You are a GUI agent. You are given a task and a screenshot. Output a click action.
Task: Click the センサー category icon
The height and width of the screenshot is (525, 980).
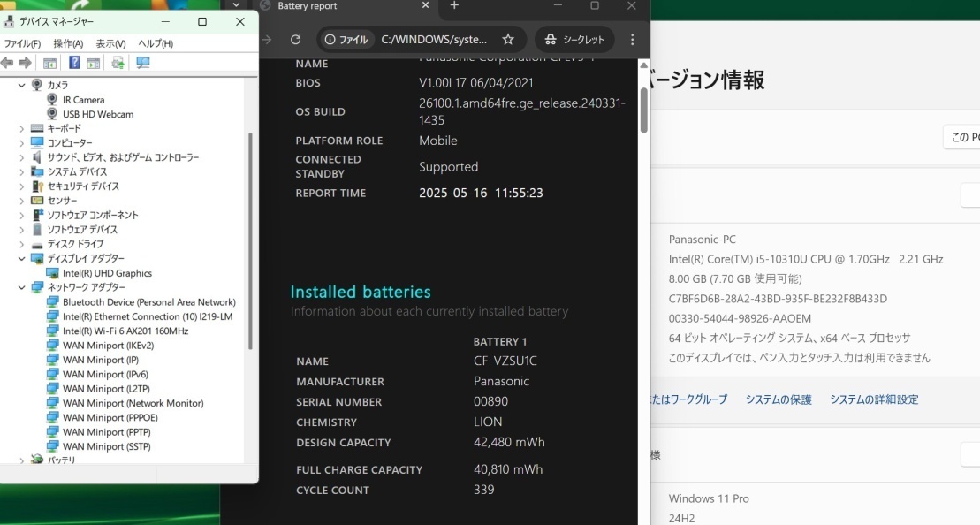37,201
